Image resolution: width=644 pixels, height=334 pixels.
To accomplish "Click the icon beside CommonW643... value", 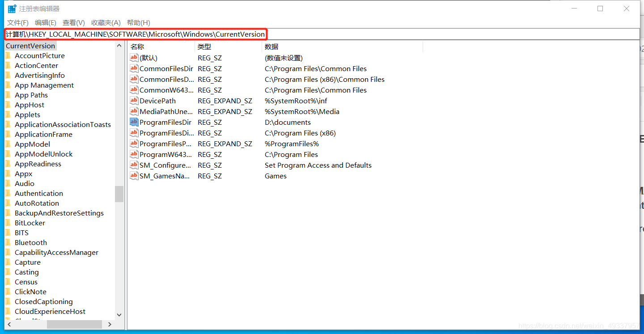I will point(134,90).
